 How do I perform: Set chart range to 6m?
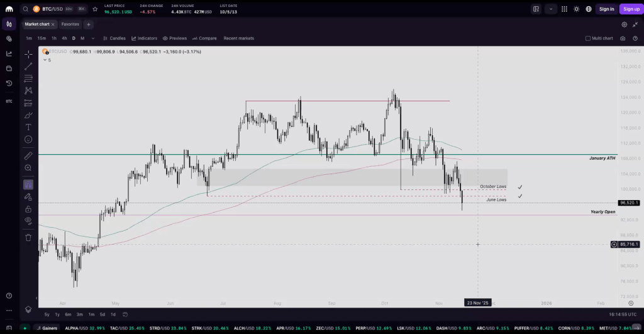pyautogui.click(x=68, y=315)
